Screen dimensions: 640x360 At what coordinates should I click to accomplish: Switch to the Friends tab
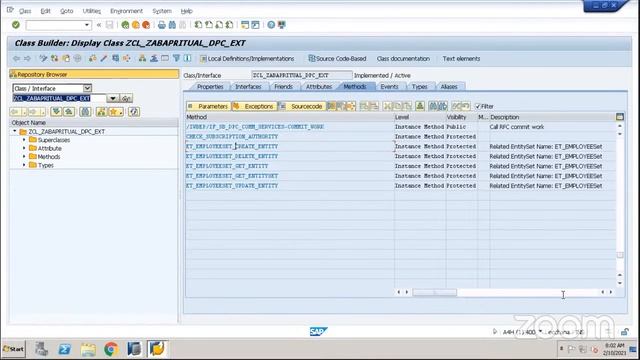point(283,87)
